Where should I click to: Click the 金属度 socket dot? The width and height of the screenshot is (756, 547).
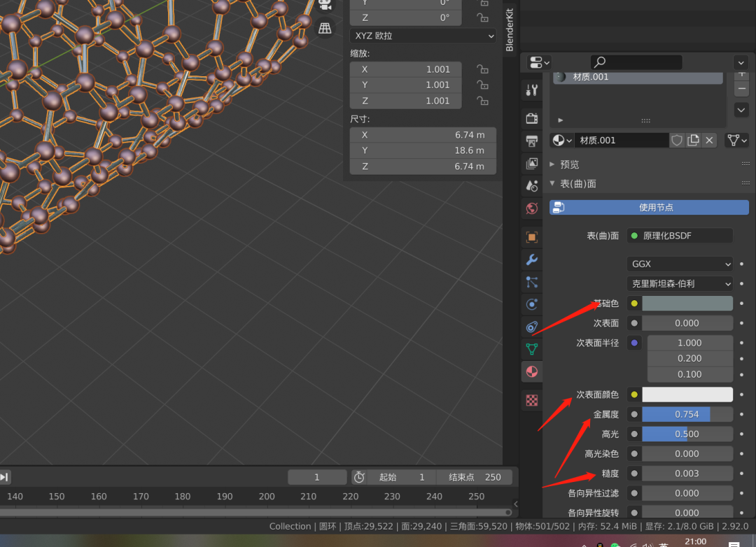tap(634, 415)
